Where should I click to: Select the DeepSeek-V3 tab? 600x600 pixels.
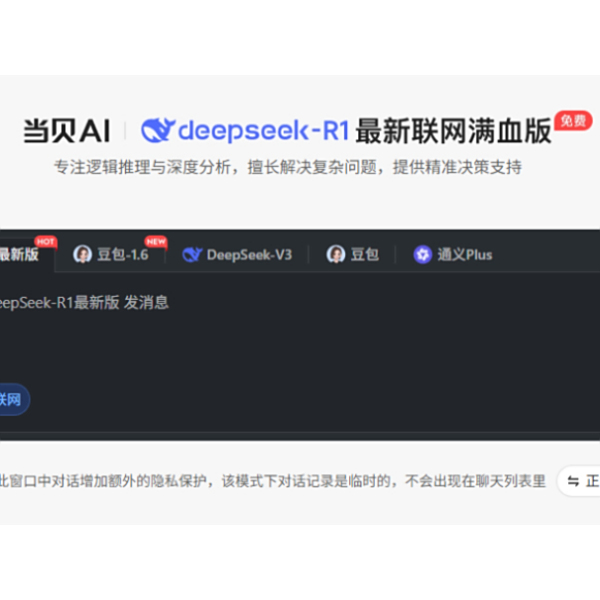tap(237, 254)
